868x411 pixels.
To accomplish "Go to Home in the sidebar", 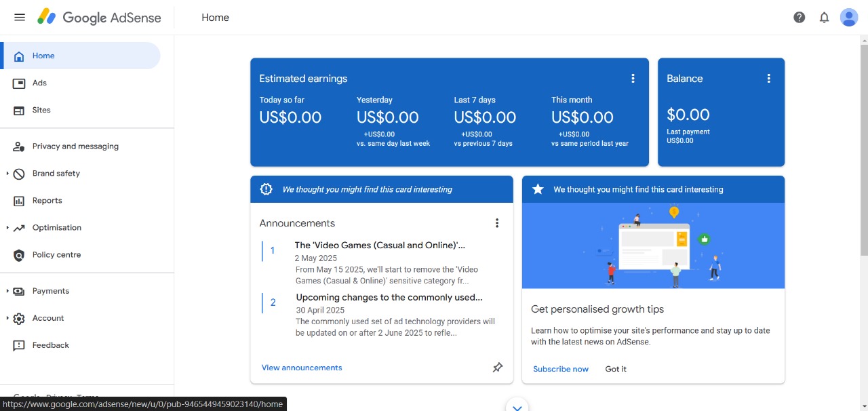I will click(81, 56).
